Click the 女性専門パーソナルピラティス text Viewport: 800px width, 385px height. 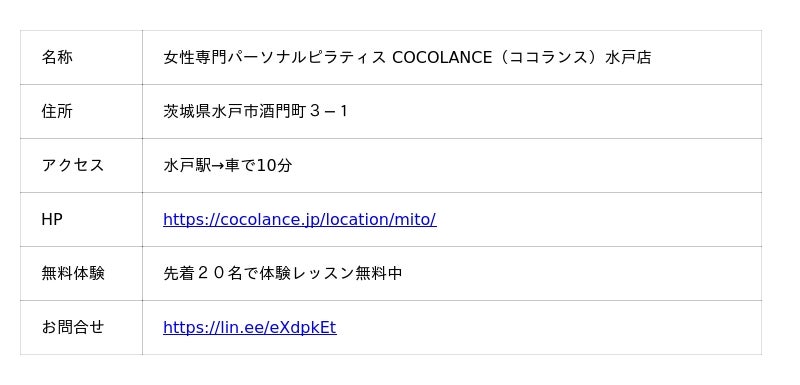[x=274, y=57]
